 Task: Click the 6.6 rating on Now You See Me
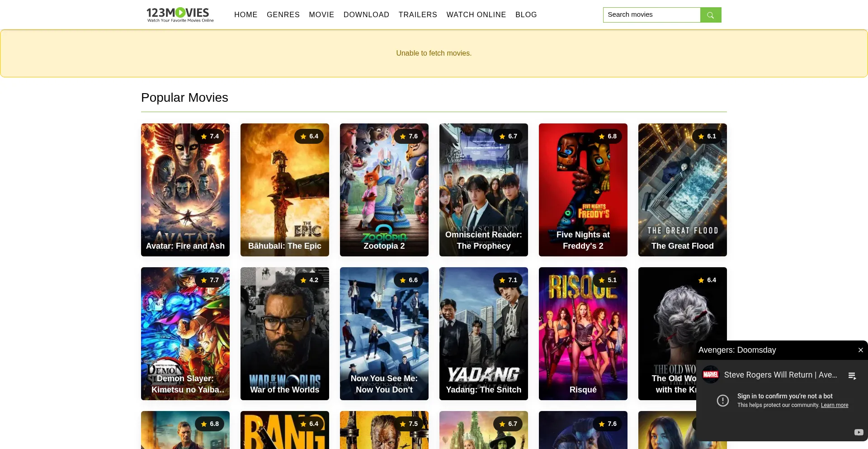[x=409, y=280]
